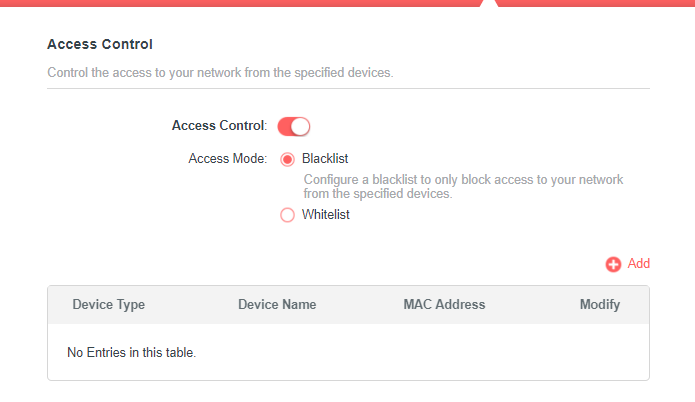Click the "No Entries in this table" row
The height and width of the screenshot is (402, 695).
(131, 352)
